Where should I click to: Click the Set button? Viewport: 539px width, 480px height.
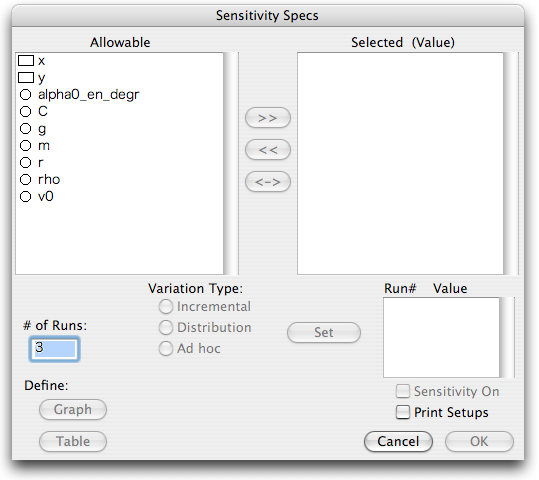click(x=324, y=332)
